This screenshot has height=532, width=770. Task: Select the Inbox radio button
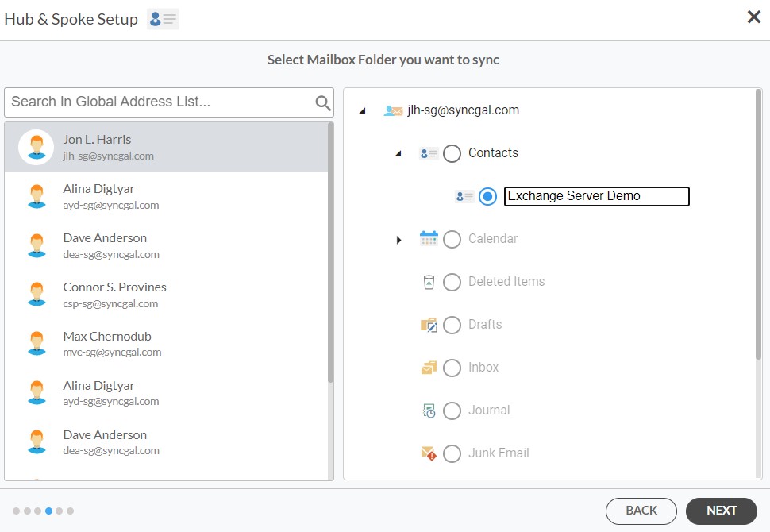tap(452, 368)
